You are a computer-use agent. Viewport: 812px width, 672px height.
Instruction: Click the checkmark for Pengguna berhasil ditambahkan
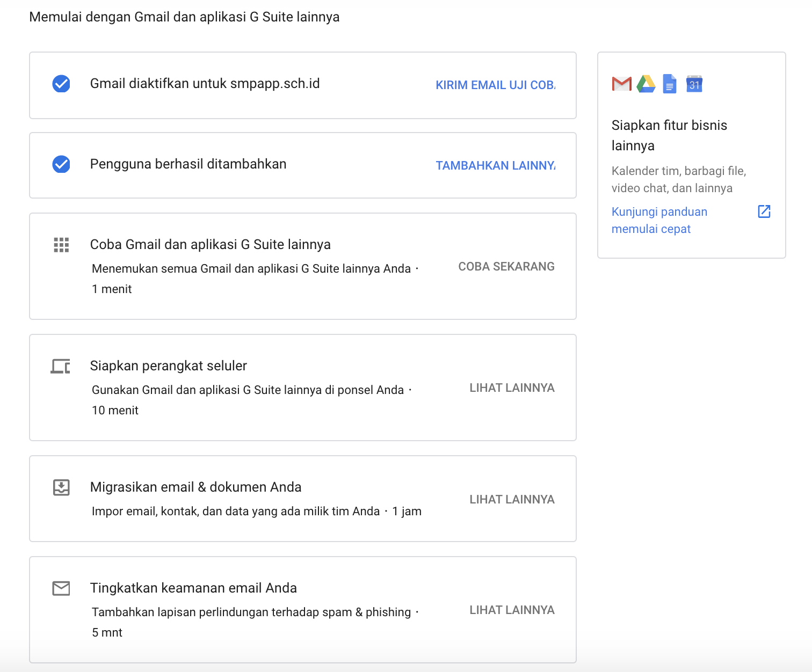pyautogui.click(x=61, y=164)
